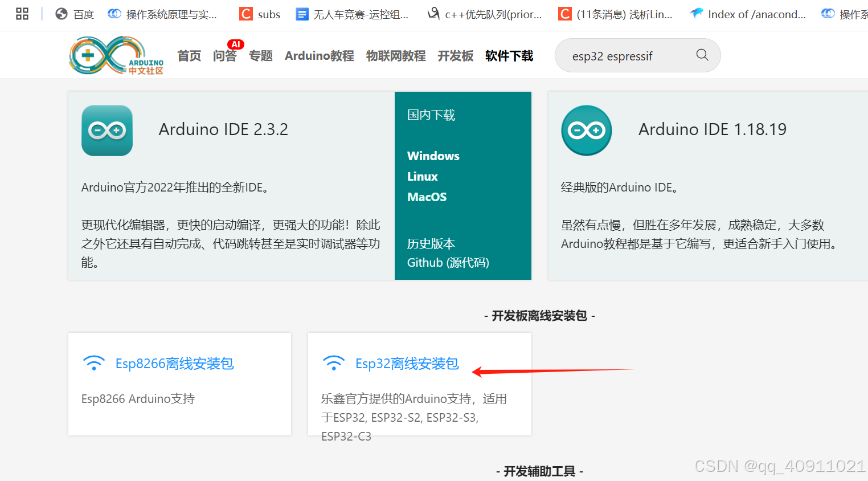The image size is (868, 481).
Task: Click the AI badge above 问答
Action: click(x=236, y=44)
